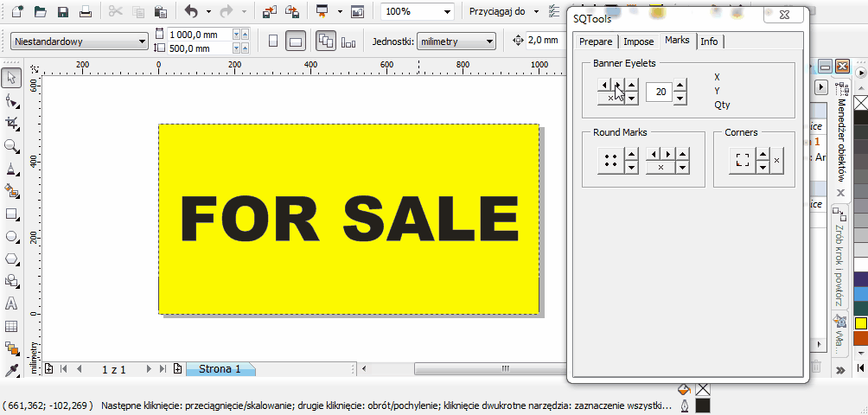Pick the yellow swatch in the color palette
Image resolution: width=868 pixels, height=415 pixels.
[860, 323]
